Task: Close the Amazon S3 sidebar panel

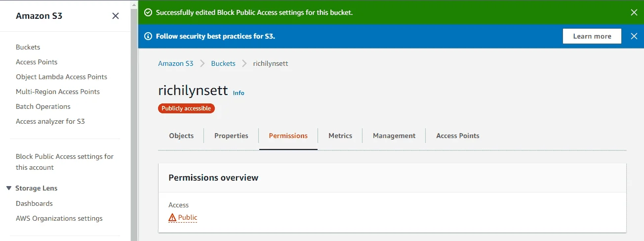Action: [116, 16]
